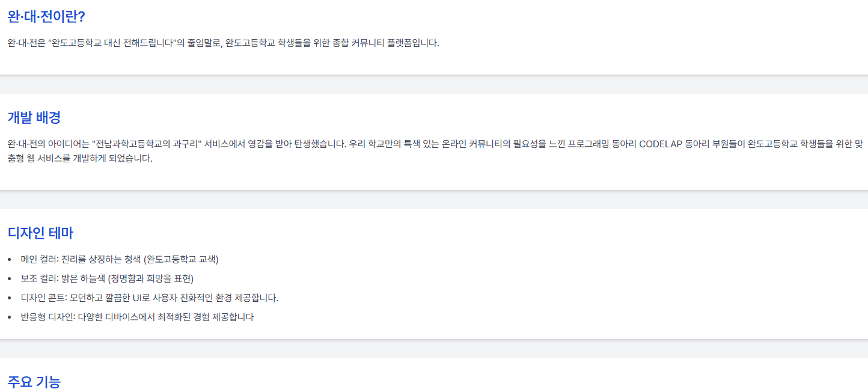Click the bullet before "보조 컬러"
868x392 pixels.
(x=10, y=279)
